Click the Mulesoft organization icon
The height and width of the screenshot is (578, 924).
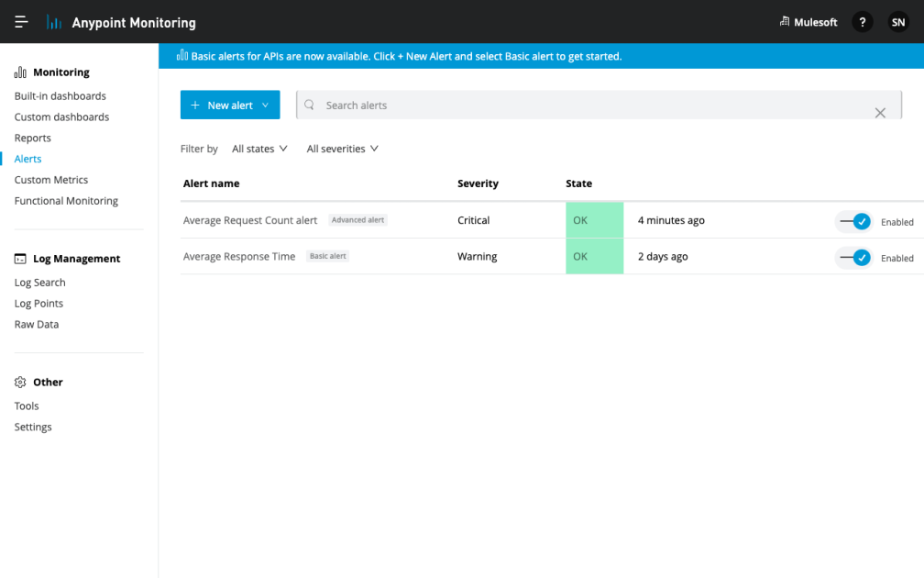coord(784,22)
